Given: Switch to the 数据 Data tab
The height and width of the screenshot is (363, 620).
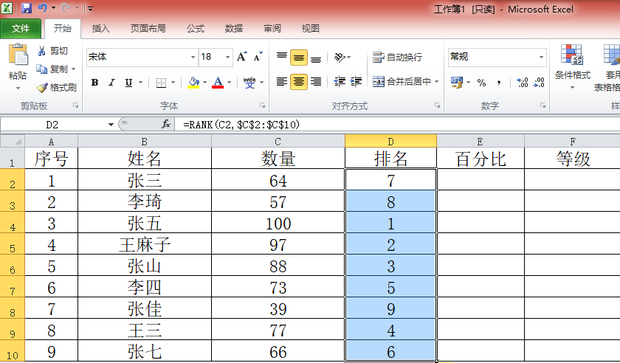Looking at the screenshot, I should coord(234,28).
